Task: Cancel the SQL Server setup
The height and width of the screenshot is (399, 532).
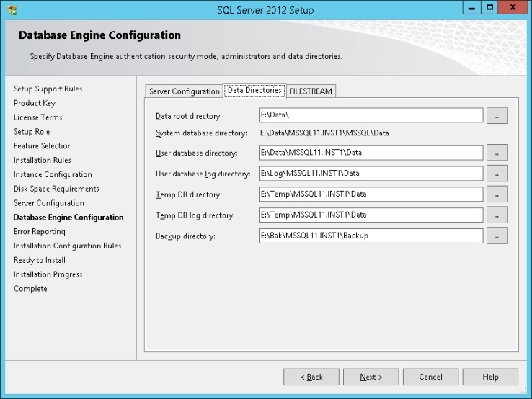Action: (x=430, y=377)
